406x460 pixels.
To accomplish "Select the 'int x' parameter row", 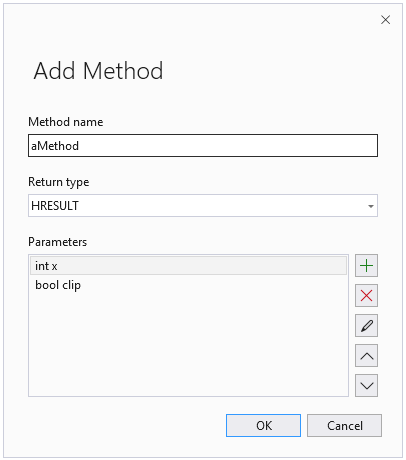I will (188, 266).
